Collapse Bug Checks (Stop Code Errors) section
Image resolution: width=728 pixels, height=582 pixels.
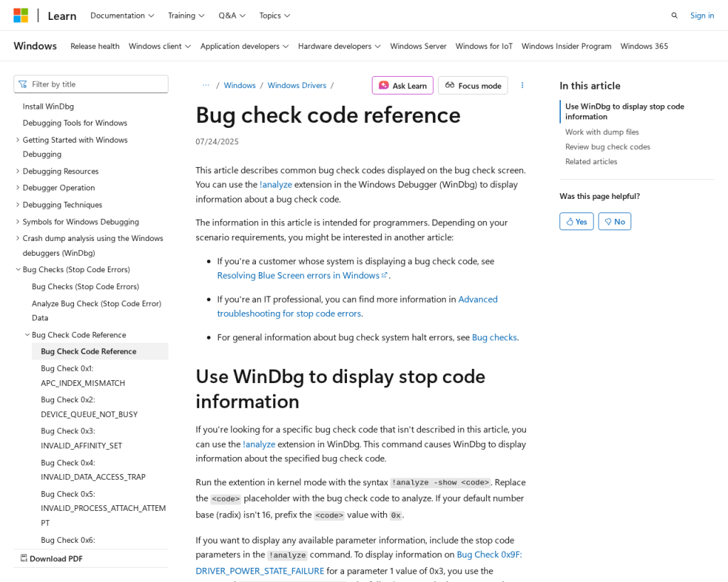tap(18, 269)
